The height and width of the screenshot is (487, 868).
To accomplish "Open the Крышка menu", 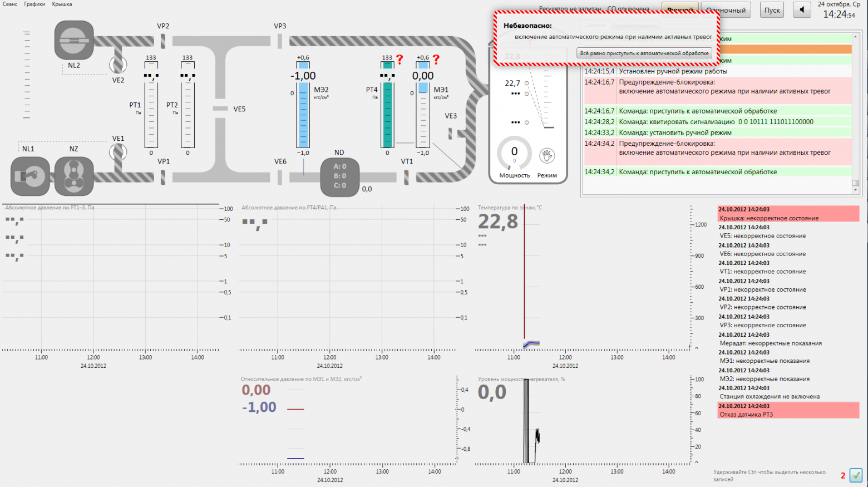I will tap(62, 4).
